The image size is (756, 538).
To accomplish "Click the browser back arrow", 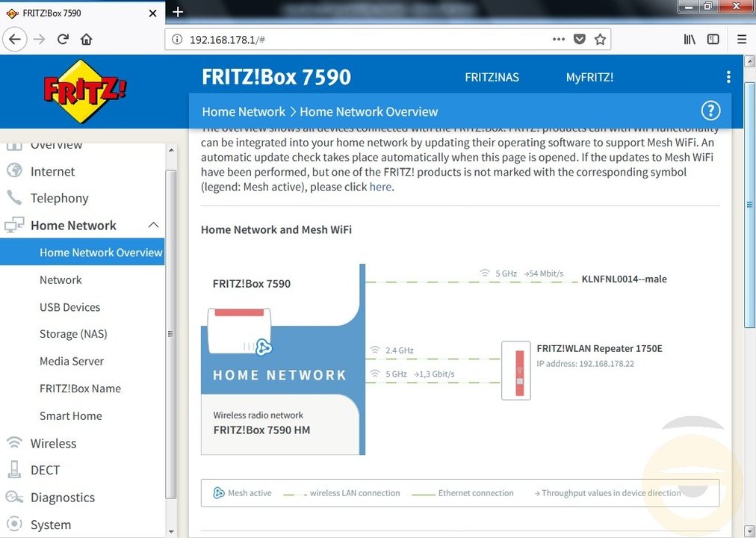I will [15, 39].
